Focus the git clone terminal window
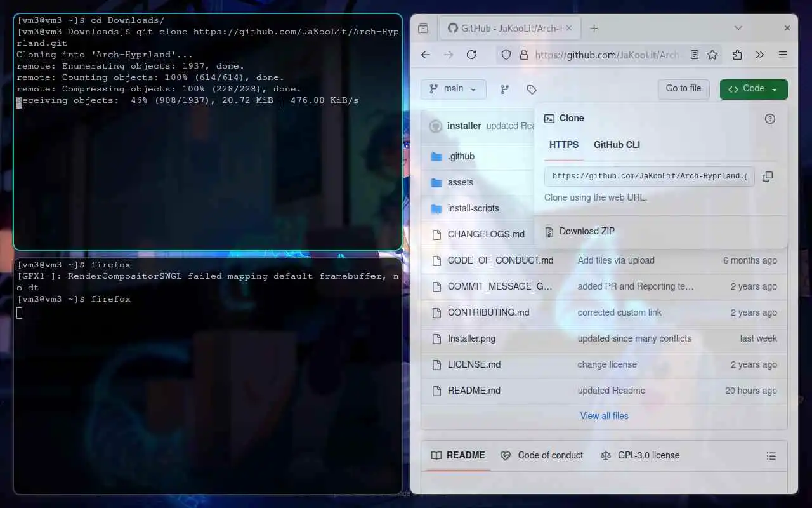Image resolution: width=812 pixels, height=508 pixels. click(208, 131)
